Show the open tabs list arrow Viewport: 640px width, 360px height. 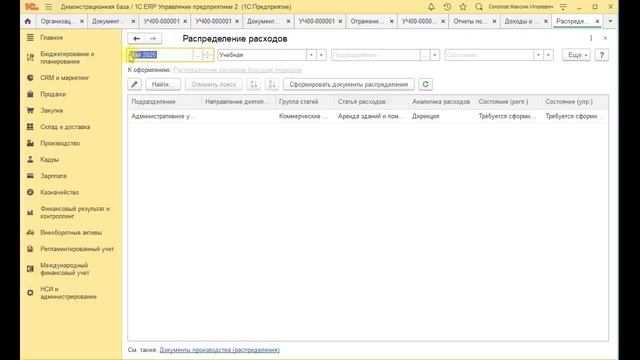[x=610, y=21]
